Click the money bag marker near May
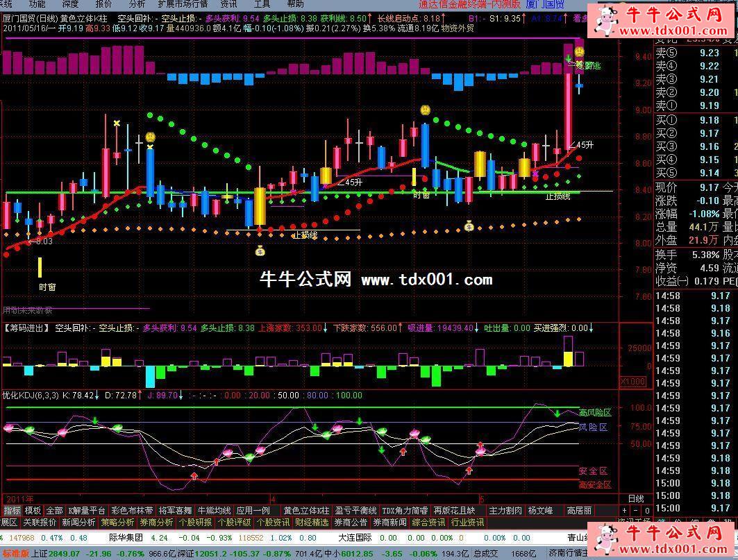738x560 pixels. 469,226
